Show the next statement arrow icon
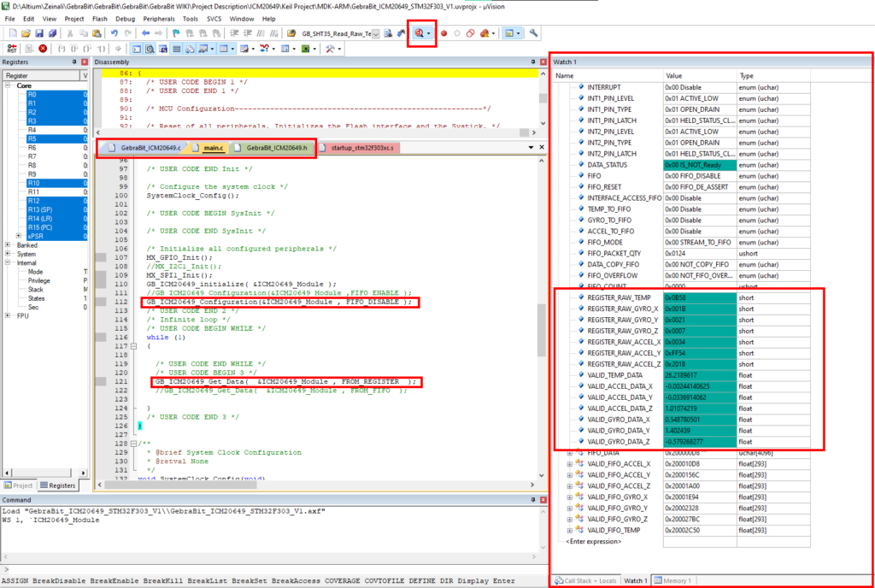 click(x=118, y=49)
